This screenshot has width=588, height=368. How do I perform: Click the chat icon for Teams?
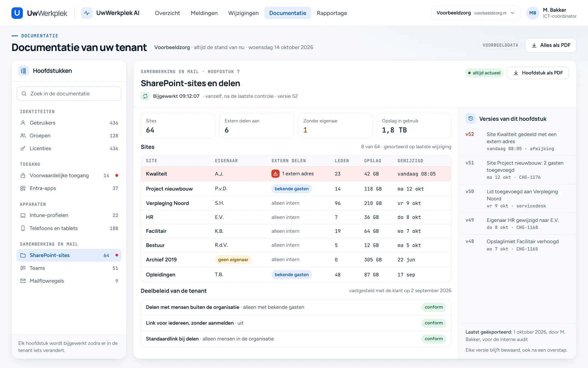click(23, 268)
